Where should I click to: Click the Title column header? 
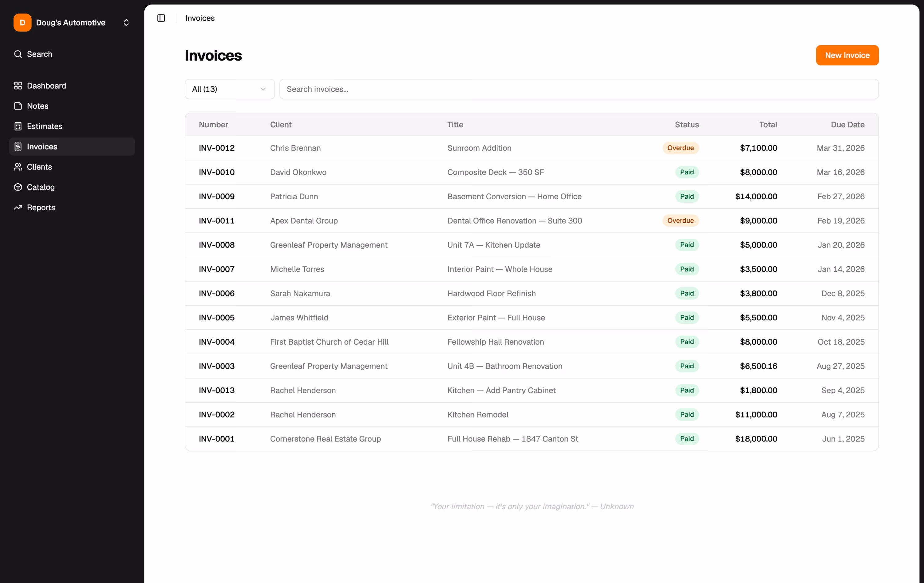coord(455,125)
